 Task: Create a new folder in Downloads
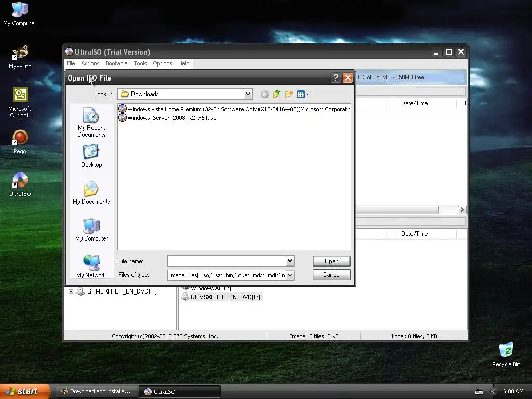tap(289, 94)
